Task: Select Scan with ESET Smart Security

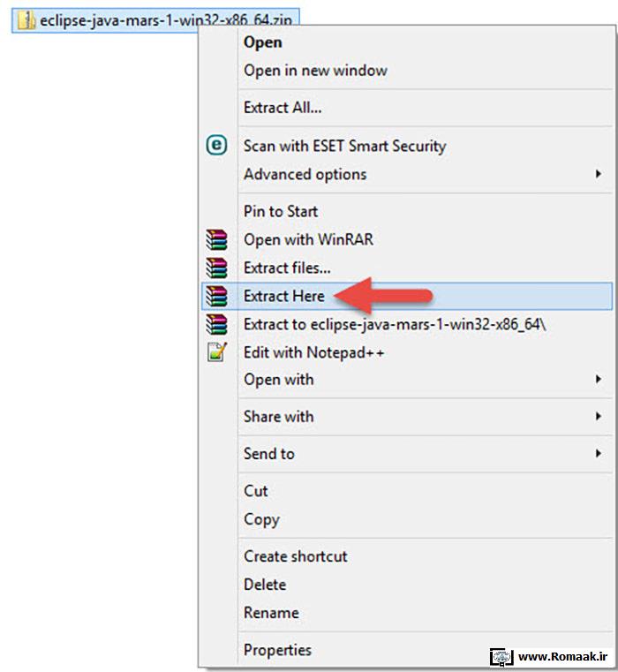Action: 406,146
